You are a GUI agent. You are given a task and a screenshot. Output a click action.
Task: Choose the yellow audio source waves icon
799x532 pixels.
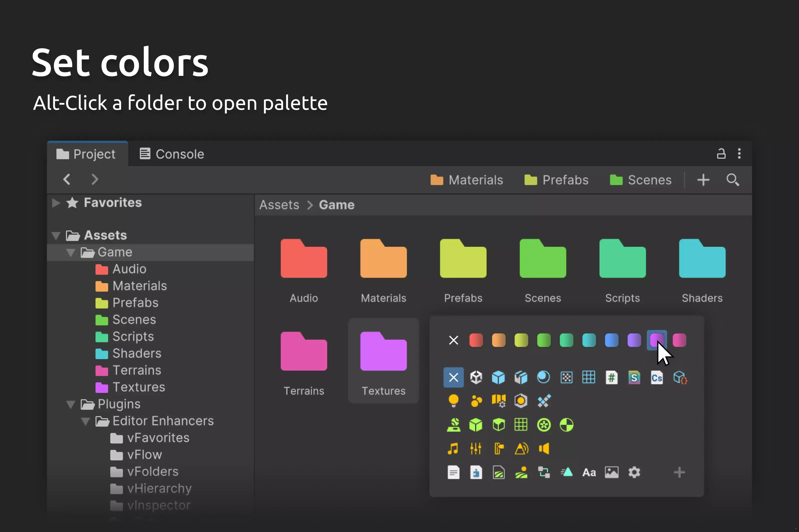522,449
